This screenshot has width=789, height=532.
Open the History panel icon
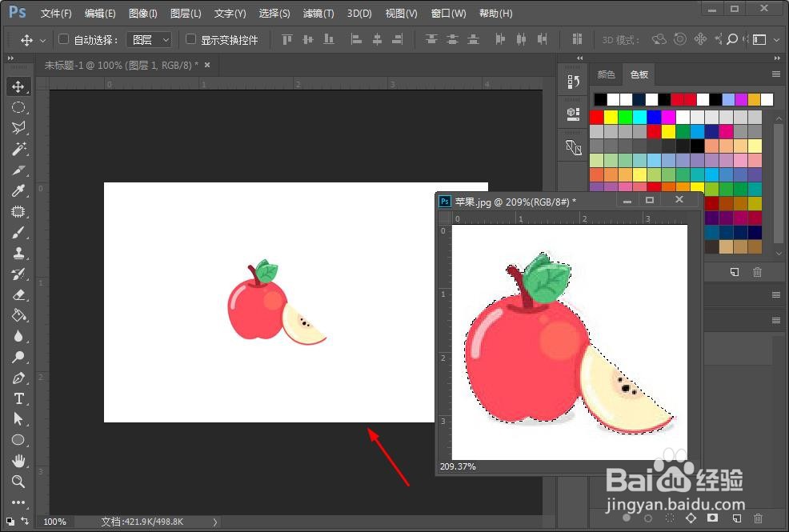coord(573,82)
